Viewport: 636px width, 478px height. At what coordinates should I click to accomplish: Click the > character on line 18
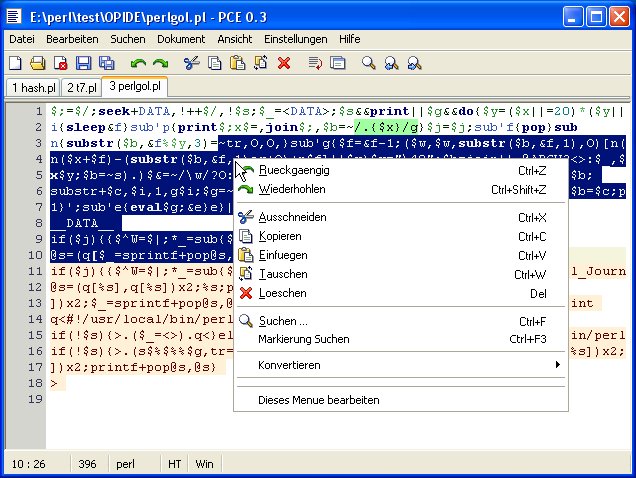(54, 383)
